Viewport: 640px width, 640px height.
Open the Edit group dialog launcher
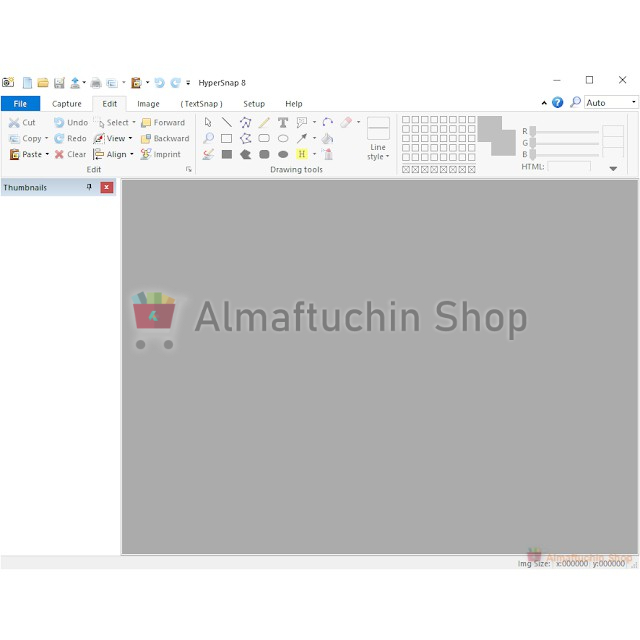tap(189, 169)
